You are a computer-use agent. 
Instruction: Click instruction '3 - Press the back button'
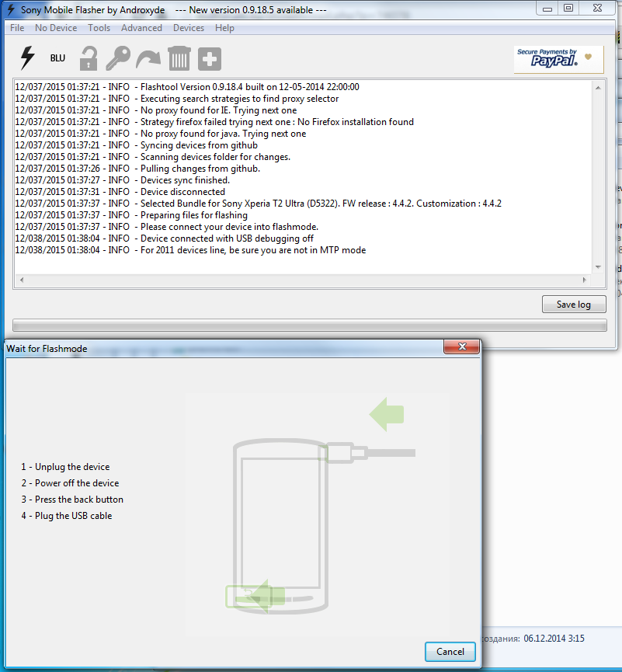(72, 500)
